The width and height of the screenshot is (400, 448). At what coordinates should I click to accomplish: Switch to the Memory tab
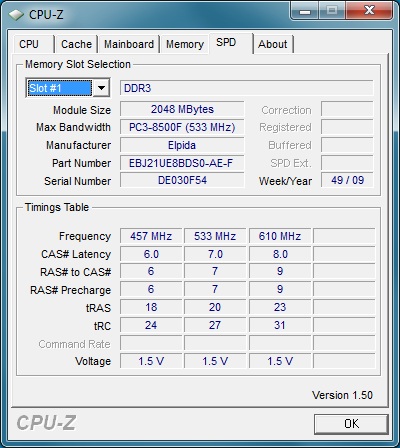[185, 44]
